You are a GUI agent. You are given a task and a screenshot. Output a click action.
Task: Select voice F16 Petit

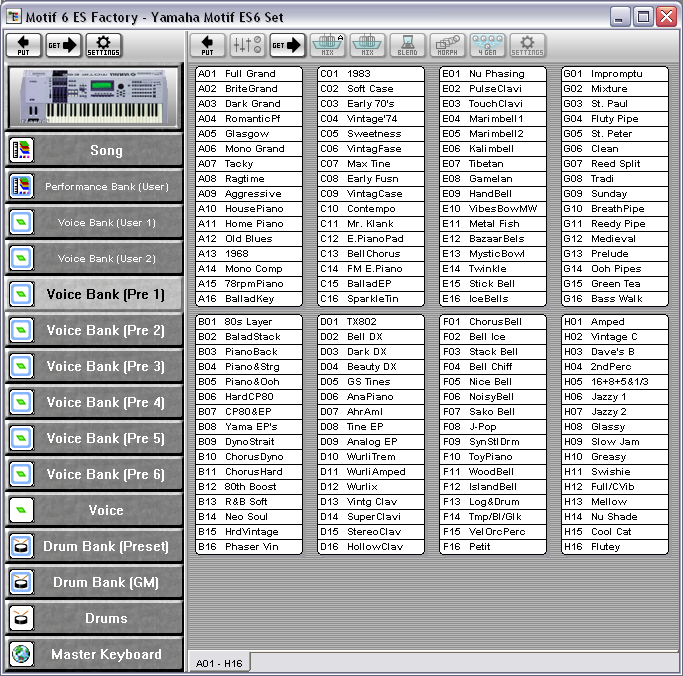pyautogui.click(x=493, y=547)
